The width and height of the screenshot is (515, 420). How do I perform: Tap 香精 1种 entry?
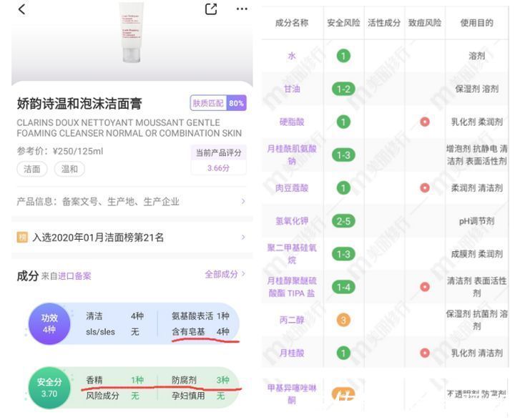[x=114, y=380]
